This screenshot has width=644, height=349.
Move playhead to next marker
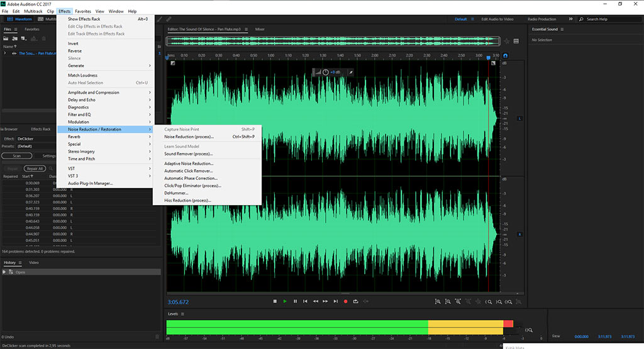click(x=336, y=301)
